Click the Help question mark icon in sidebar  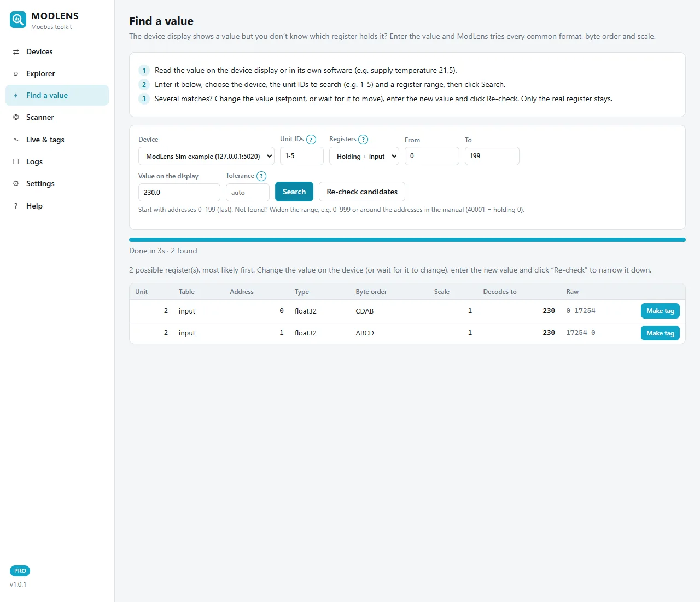[x=16, y=206]
